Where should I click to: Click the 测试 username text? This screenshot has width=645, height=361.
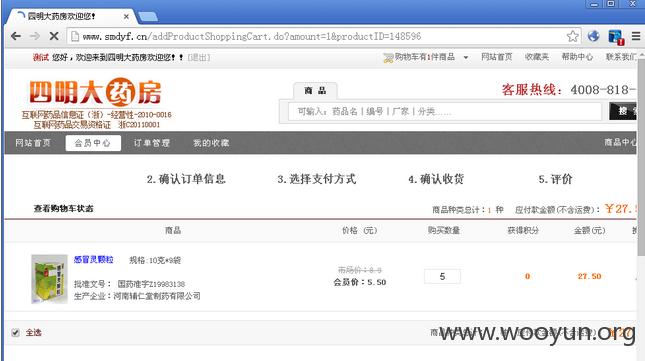pos(41,57)
